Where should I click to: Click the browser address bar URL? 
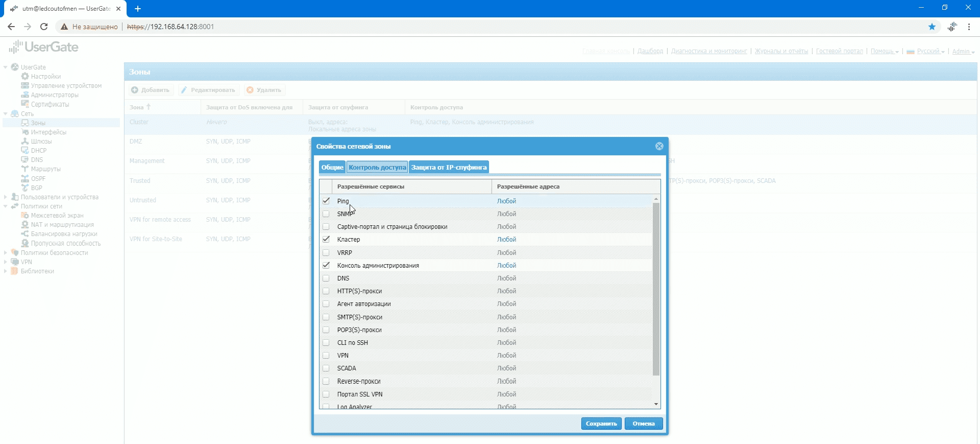point(170,27)
